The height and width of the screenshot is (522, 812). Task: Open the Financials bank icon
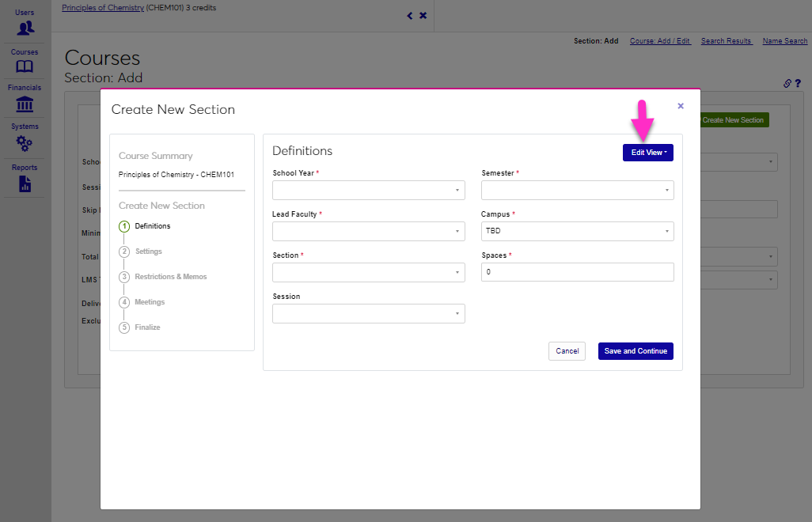(25, 104)
